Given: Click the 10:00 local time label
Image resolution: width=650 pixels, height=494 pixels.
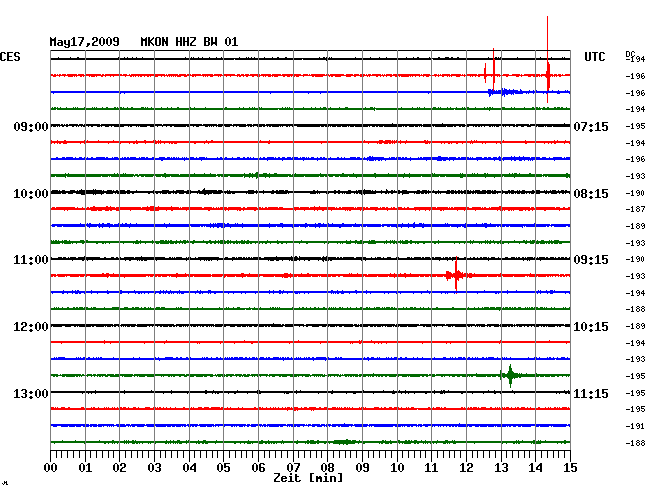Looking at the screenshot, I should (x=31, y=194).
